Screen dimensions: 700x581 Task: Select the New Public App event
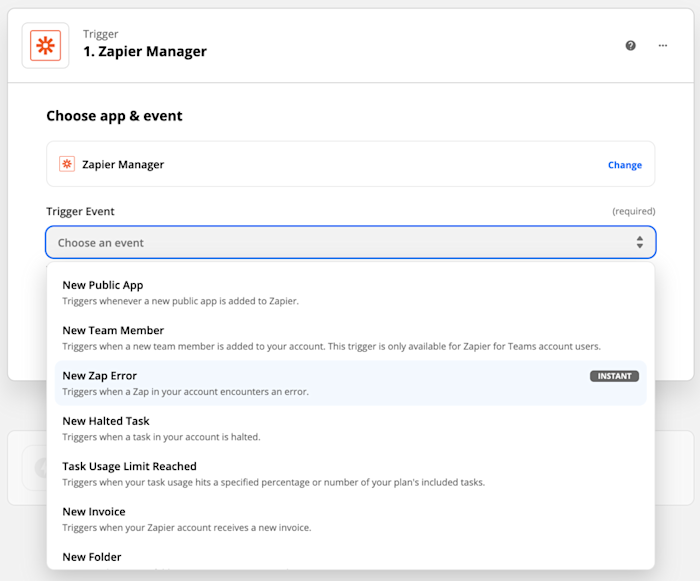350,293
